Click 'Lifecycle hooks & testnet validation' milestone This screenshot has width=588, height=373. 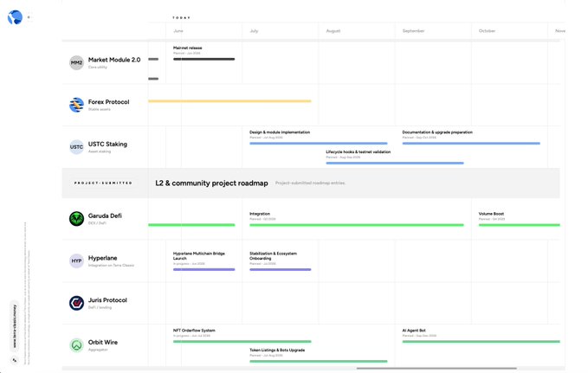point(359,151)
